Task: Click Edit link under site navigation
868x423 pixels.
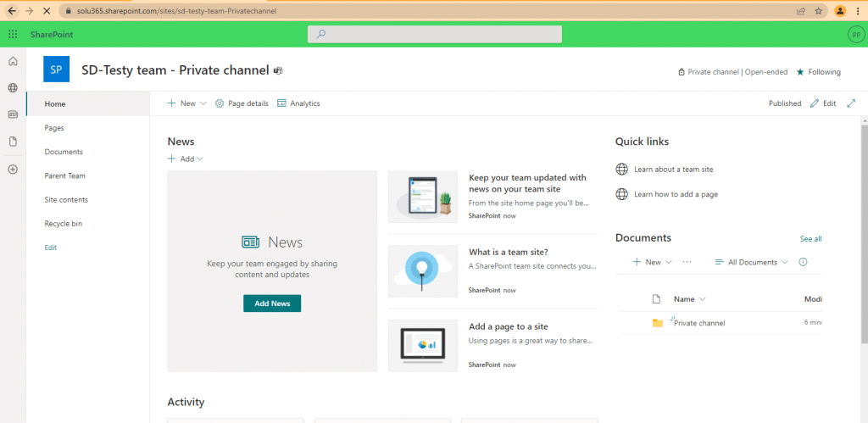Action: click(x=51, y=248)
